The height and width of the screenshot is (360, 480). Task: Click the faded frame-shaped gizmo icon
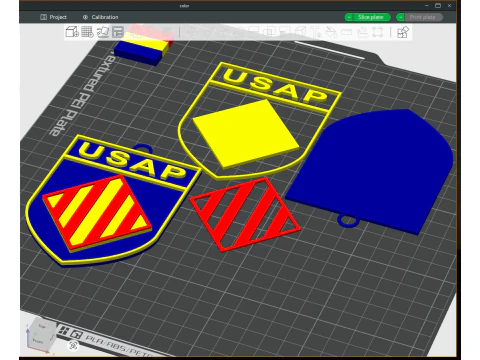377,32
